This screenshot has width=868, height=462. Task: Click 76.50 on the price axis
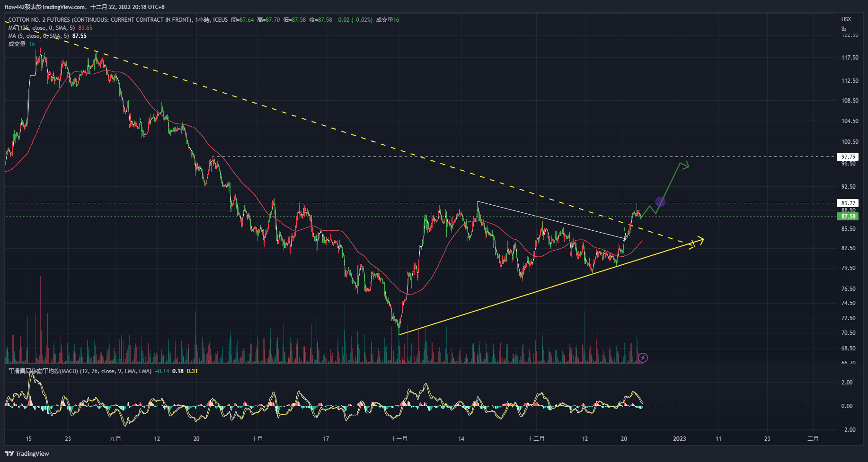point(848,289)
